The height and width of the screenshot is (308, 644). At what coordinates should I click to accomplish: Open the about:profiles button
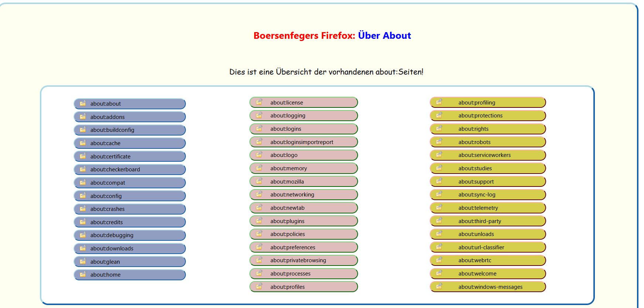pos(304,287)
